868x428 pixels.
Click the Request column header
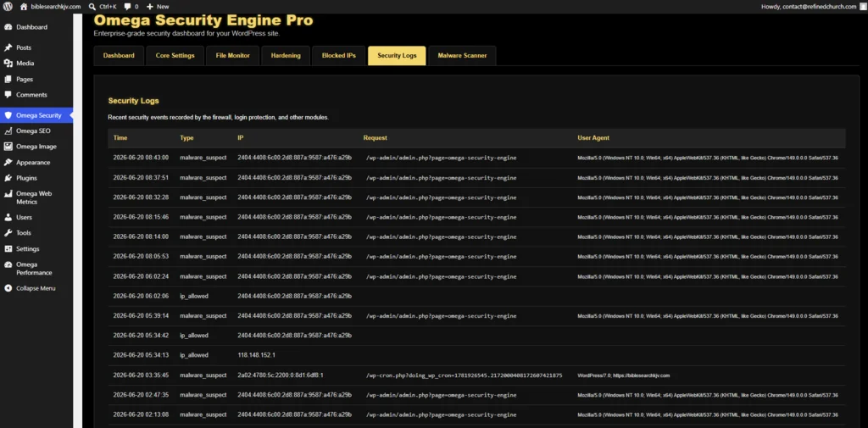[x=376, y=138]
